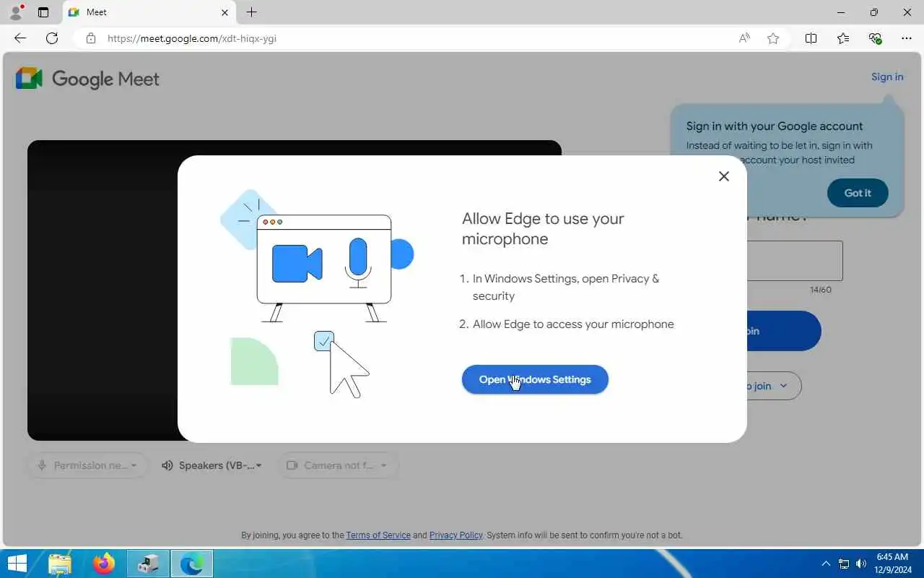The image size is (924, 578).
Task: Go back in the browser
Action: (20, 38)
